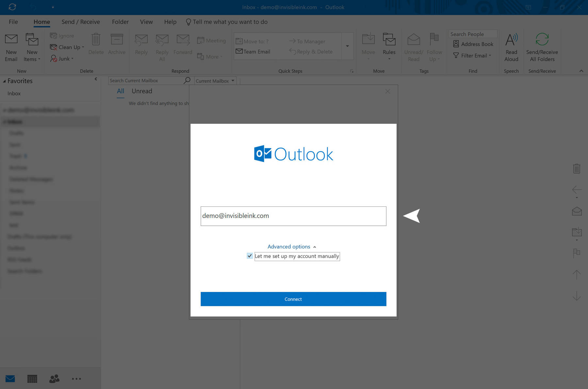Switch to the Folder ribbon tab
Image resolution: width=588 pixels, height=389 pixels.
click(120, 22)
